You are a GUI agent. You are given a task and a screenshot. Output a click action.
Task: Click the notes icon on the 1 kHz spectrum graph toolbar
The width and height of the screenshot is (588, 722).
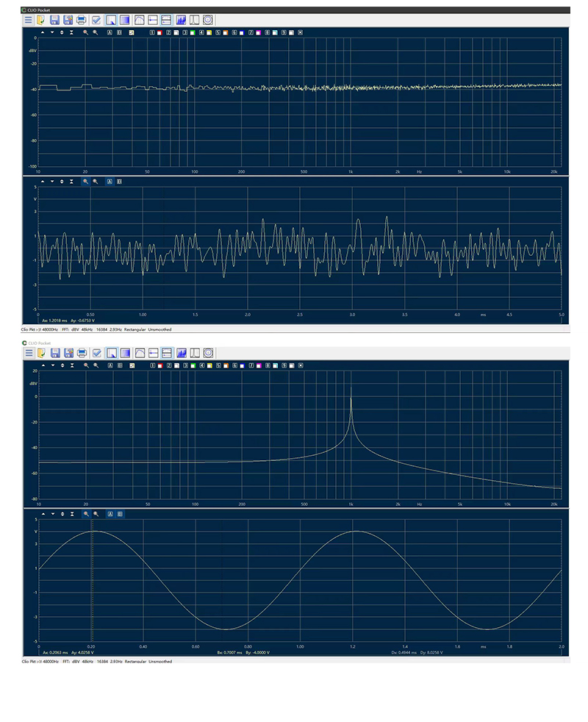pyautogui.click(x=132, y=365)
